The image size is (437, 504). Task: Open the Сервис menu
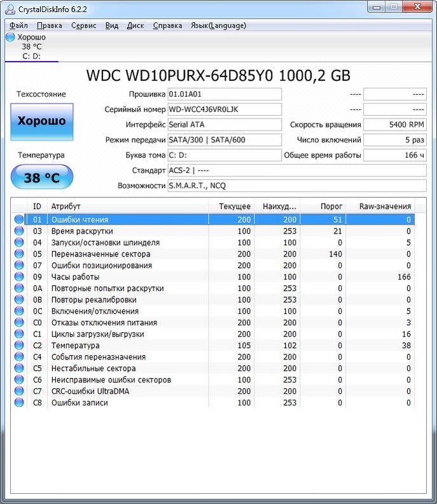tap(83, 25)
